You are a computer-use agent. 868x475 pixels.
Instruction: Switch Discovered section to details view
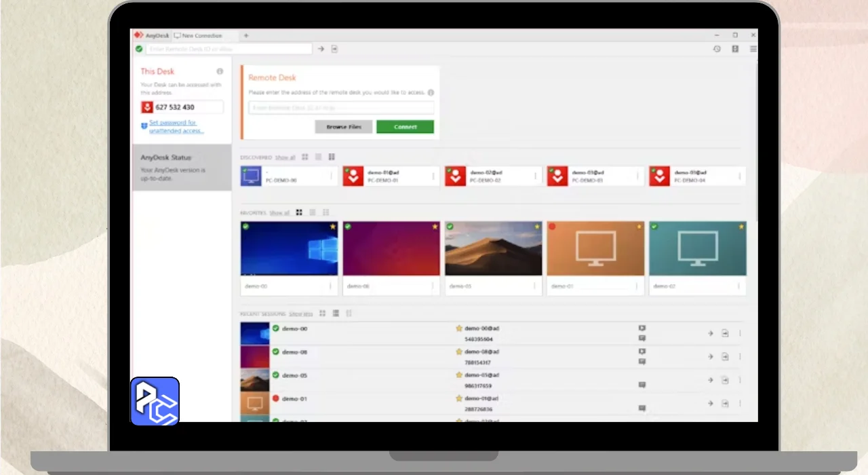pos(332,157)
